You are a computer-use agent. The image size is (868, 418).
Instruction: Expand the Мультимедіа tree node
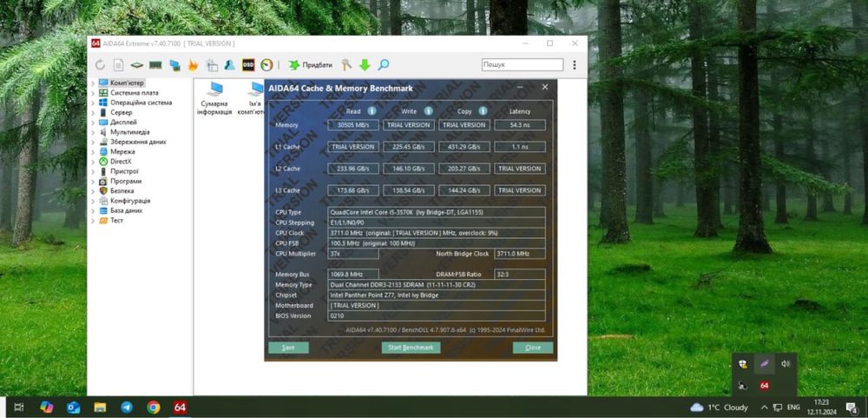click(93, 132)
